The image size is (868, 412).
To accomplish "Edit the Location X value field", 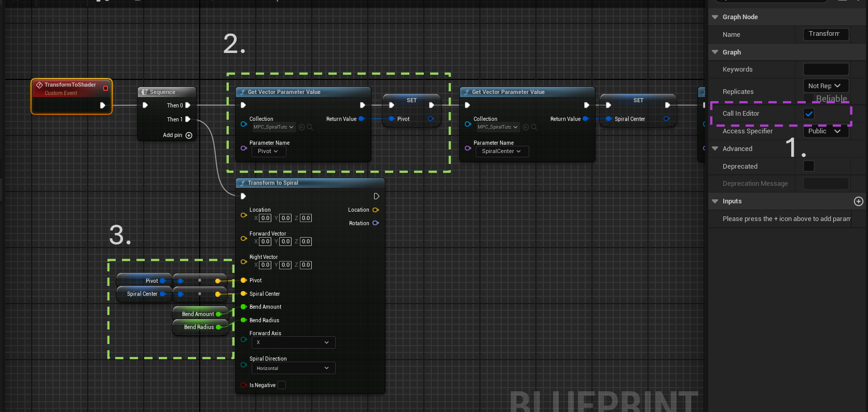I will click(265, 218).
